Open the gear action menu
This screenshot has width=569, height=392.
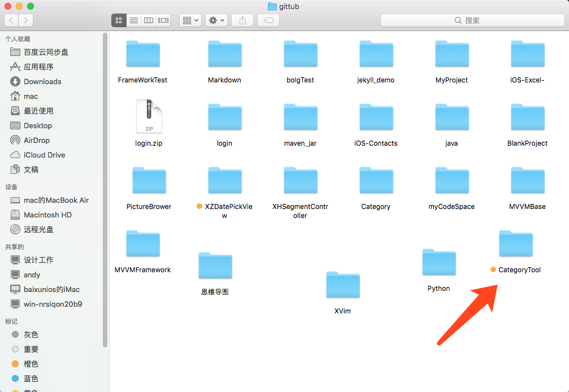(x=216, y=20)
